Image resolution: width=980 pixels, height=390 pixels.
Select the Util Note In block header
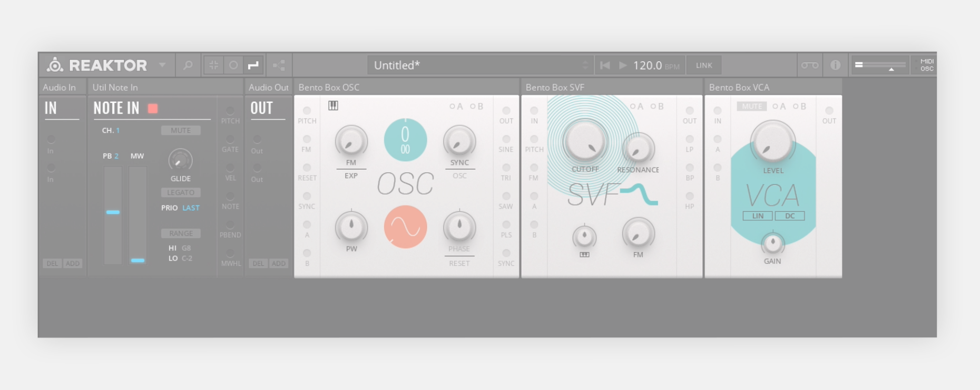pyautogui.click(x=165, y=87)
